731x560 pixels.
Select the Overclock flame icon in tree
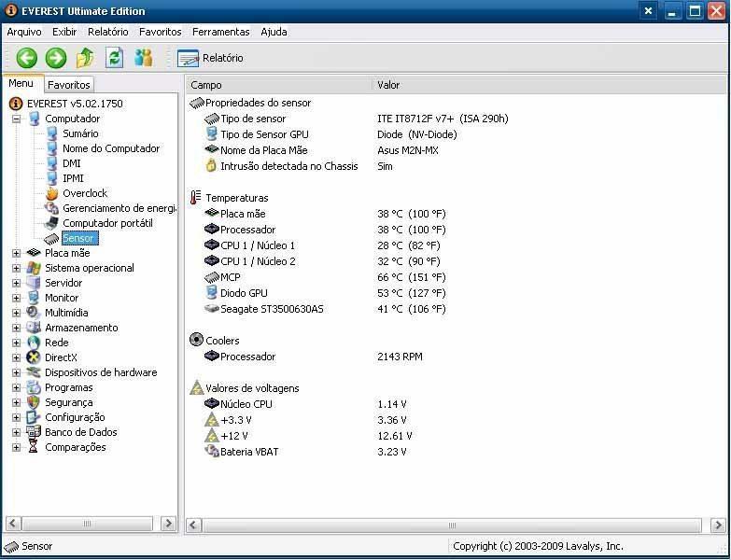(51, 193)
